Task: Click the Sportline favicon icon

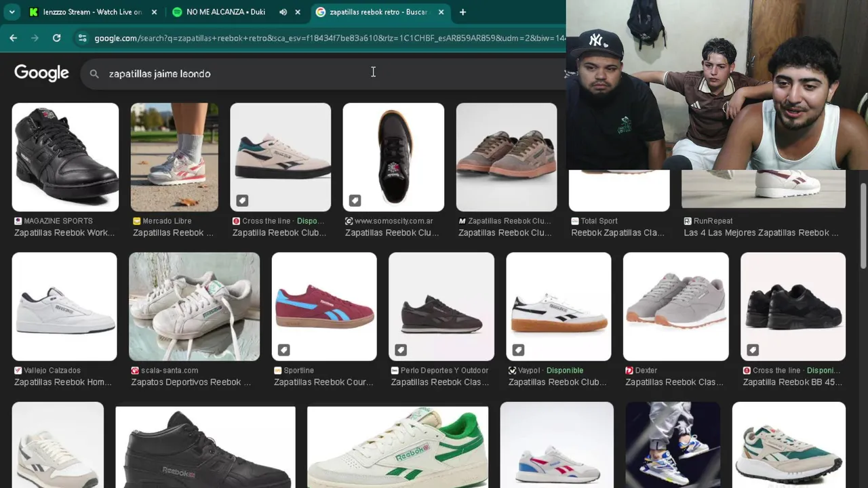Action: pos(277,371)
